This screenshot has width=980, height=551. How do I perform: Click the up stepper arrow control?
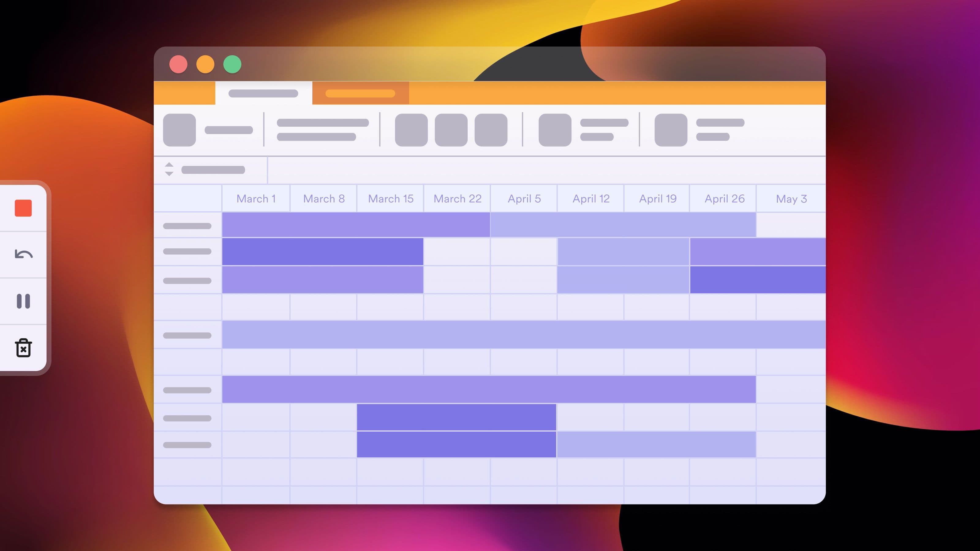click(x=169, y=166)
